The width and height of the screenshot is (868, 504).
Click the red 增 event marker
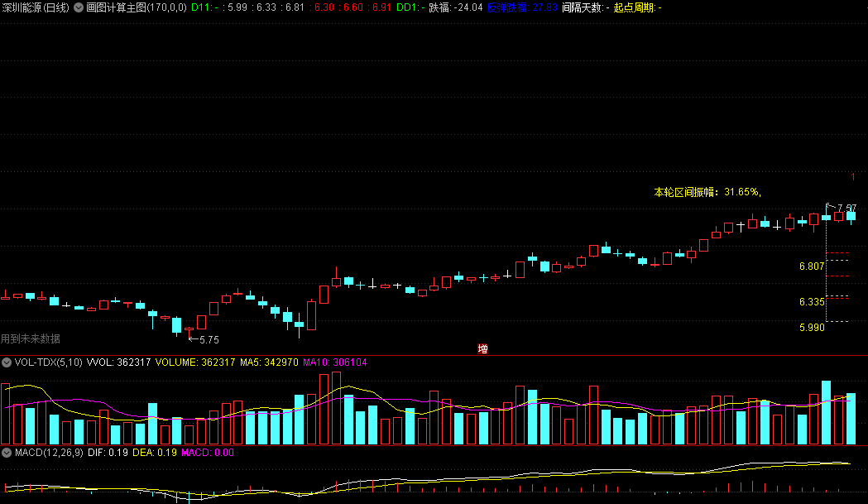pyautogui.click(x=482, y=349)
